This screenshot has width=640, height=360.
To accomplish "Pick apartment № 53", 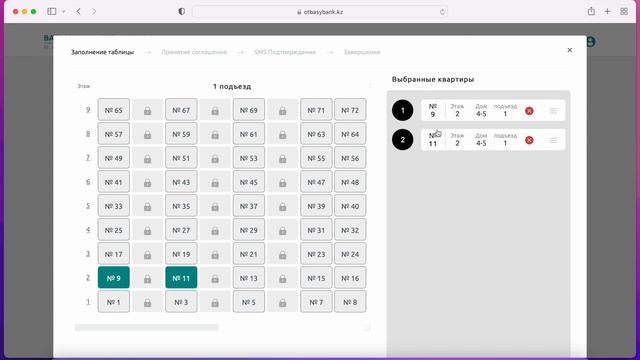I will [249, 158].
